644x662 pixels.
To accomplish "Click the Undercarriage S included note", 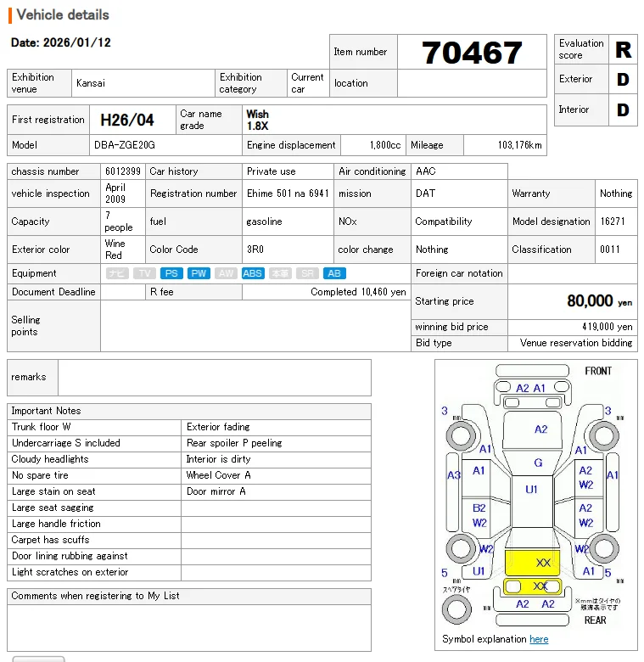I will point(66,443).
